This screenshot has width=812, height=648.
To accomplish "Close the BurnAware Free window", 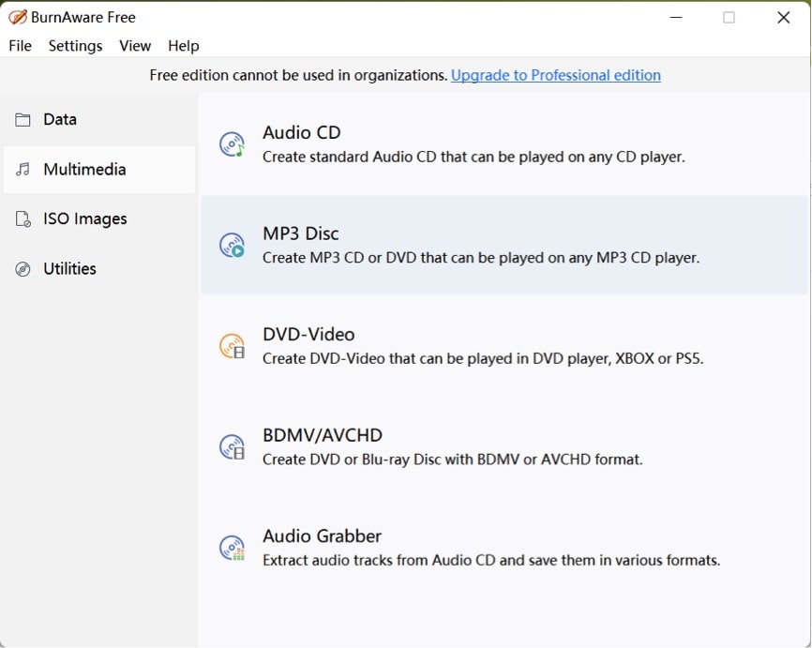I will pyautogui.click(x=784, y=17).
